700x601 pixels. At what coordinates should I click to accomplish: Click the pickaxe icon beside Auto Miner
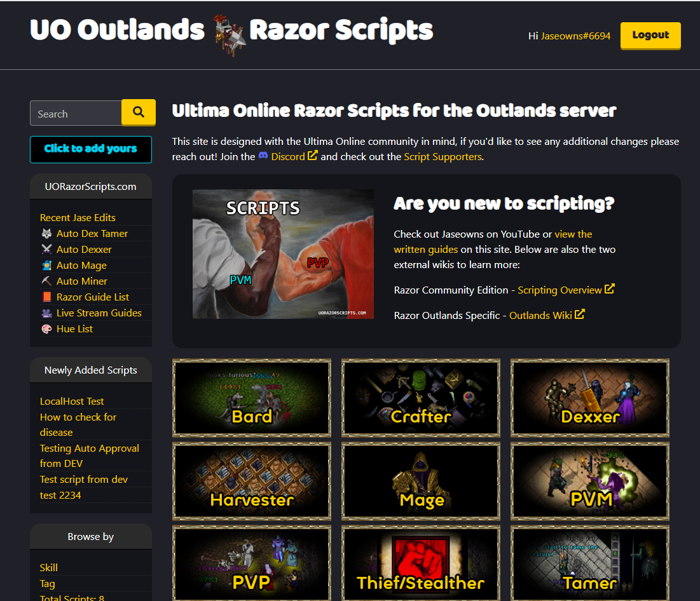tap(46, 281)
